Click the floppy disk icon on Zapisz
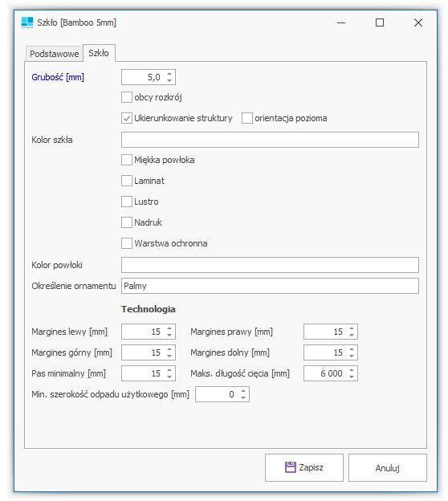Image resolution: width=448 pixels, height=501 pixels. click(290, 467)
